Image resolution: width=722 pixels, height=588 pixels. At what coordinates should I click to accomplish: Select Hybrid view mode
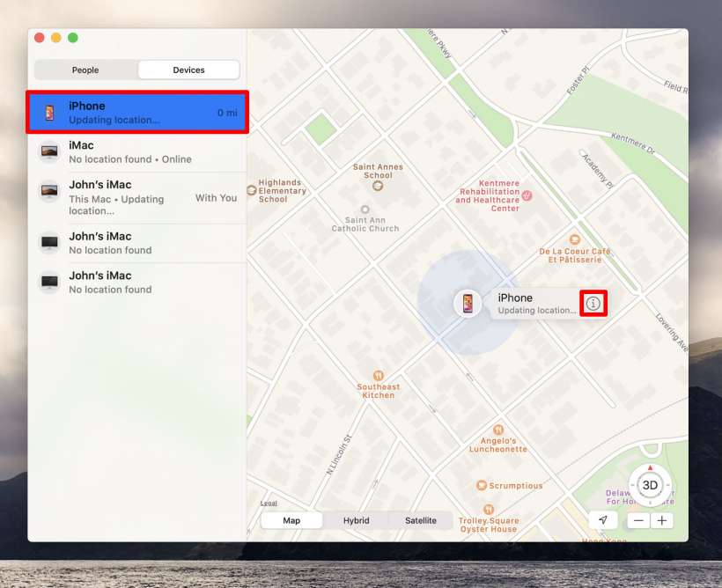click(356, 520)
